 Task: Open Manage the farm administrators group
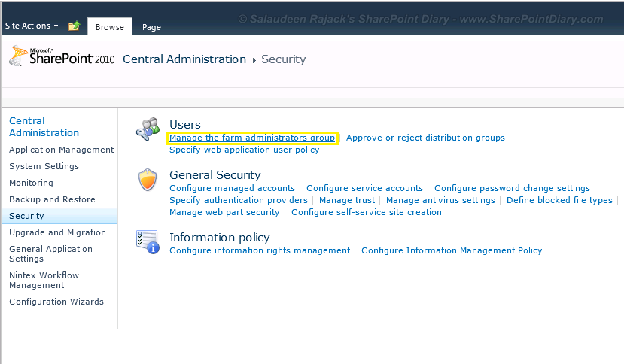(252, 138)
